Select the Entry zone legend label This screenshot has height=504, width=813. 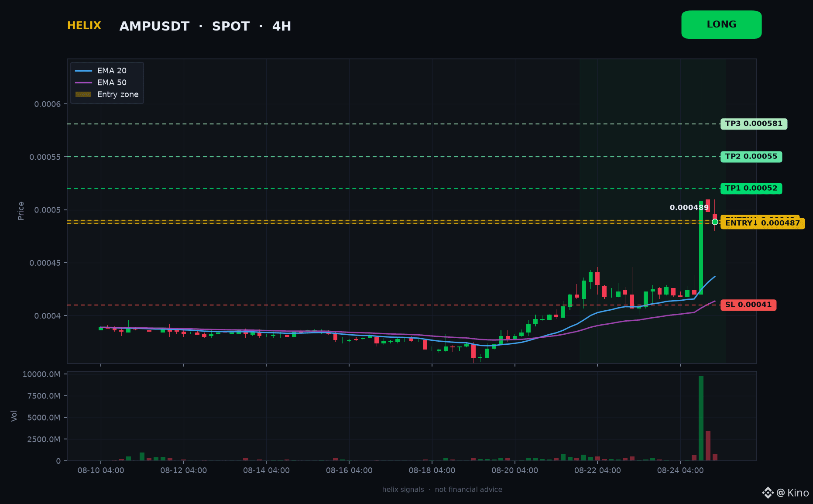[118, 94]
